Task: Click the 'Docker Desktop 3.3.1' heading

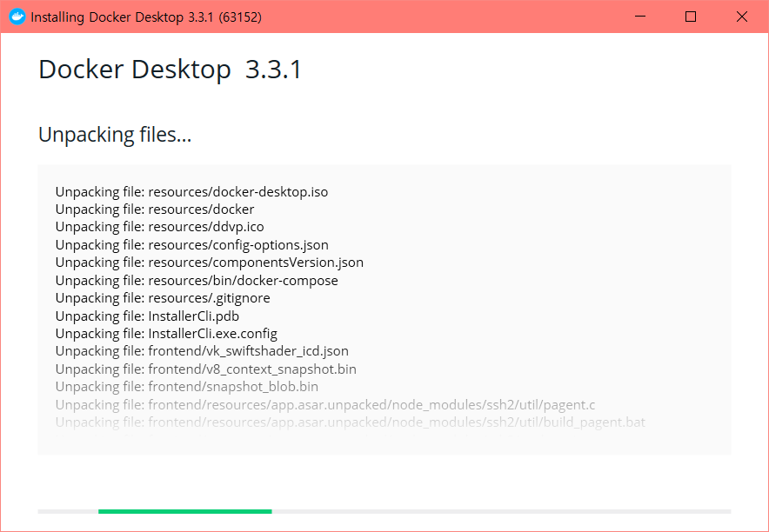Action: (170, 69)
